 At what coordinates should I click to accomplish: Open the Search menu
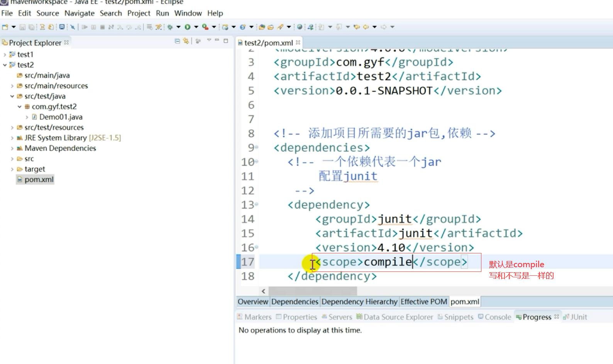111,13
